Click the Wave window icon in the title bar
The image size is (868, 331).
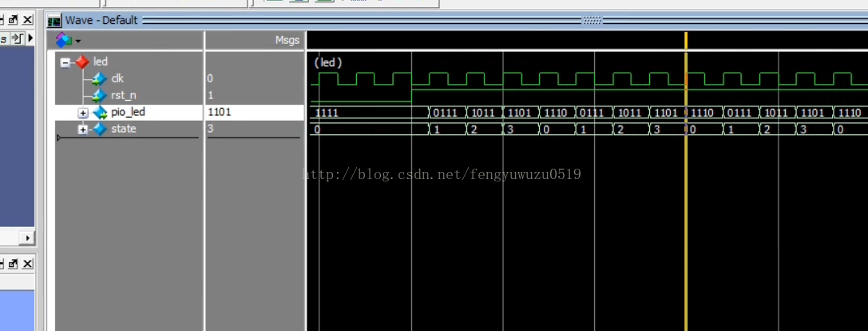(x=54, y=21)
